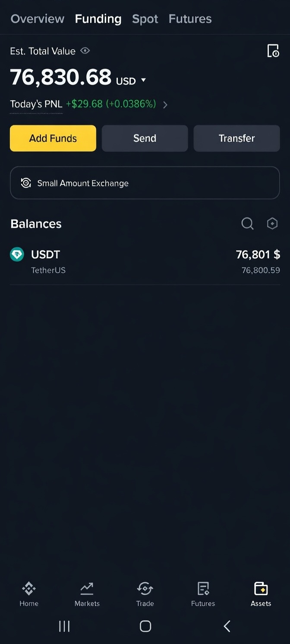Viewport: 290px width, 644px height.
Task: Open Markets from bottom navigation
Action: coord(87,594)
